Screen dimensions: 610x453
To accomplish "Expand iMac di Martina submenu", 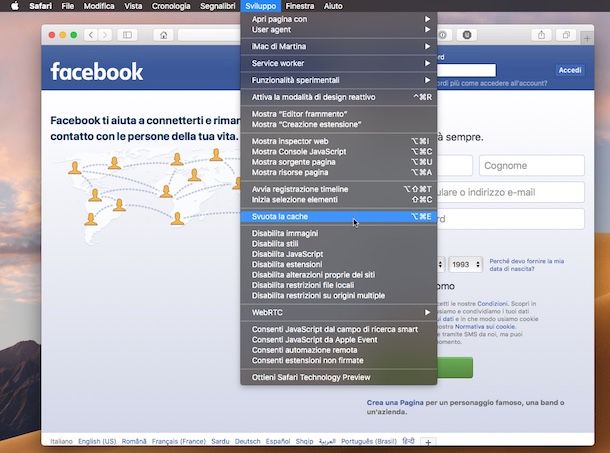I will point(339,46).
